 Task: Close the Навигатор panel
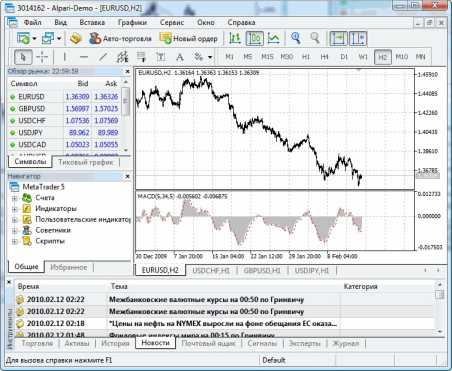(127, 176)
